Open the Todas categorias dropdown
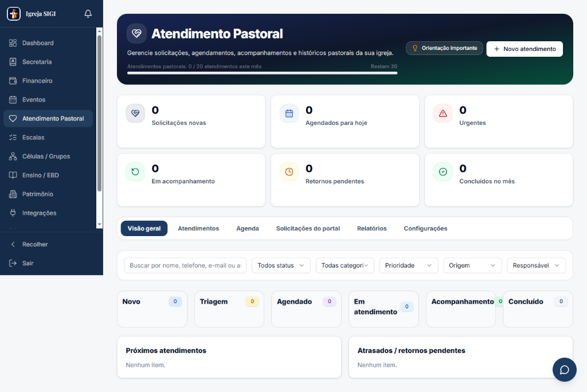 coord(345,265)
